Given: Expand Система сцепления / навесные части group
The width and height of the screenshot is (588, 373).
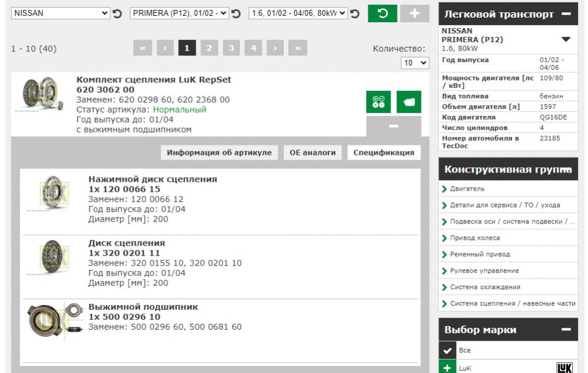Looking at the screenshot, I should [x=508, y=304].
